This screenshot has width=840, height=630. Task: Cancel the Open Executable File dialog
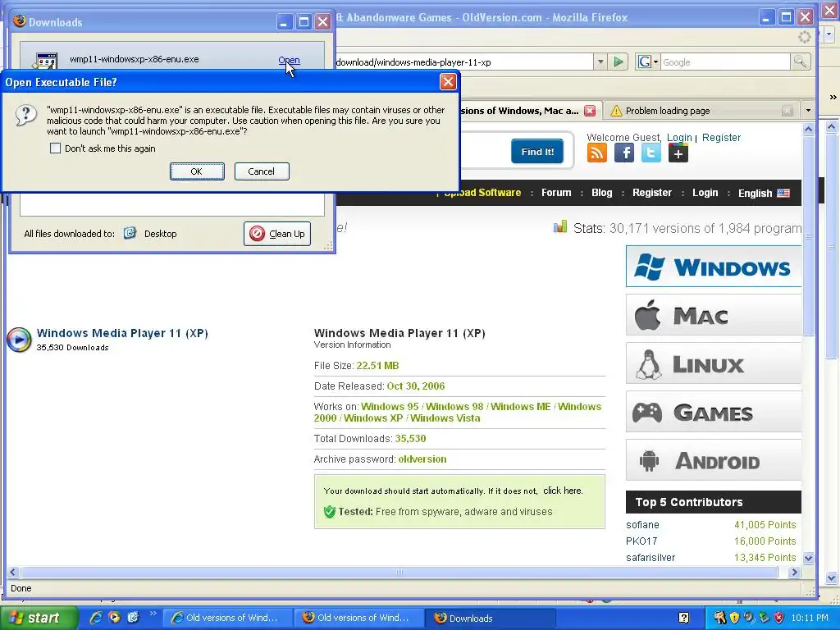(262, 171)
